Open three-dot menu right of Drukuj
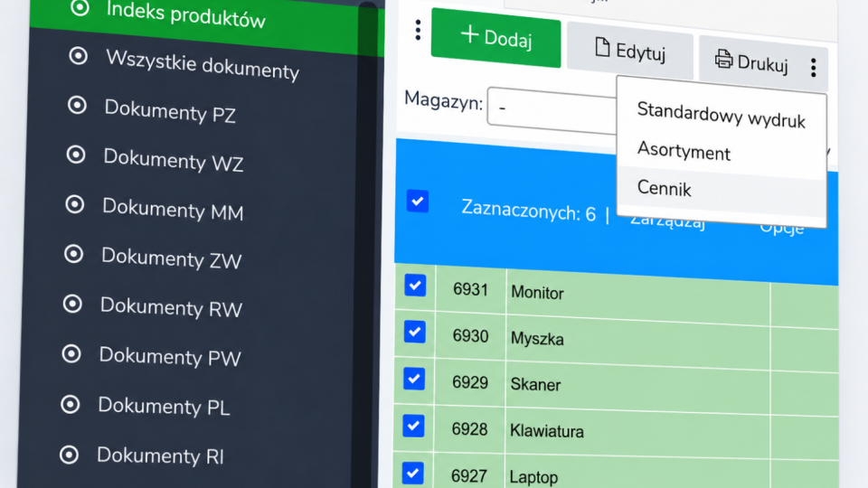 pyautogui.click(x=813, y=68)
